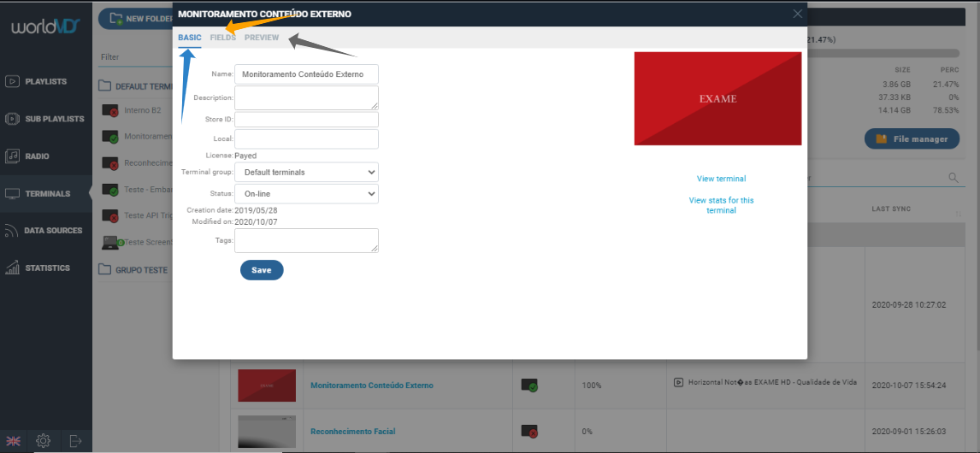Screen dimensions: 980x453
Task: Click the 2020-10-07 15:54:24 sync time
Action: [909, 385]
